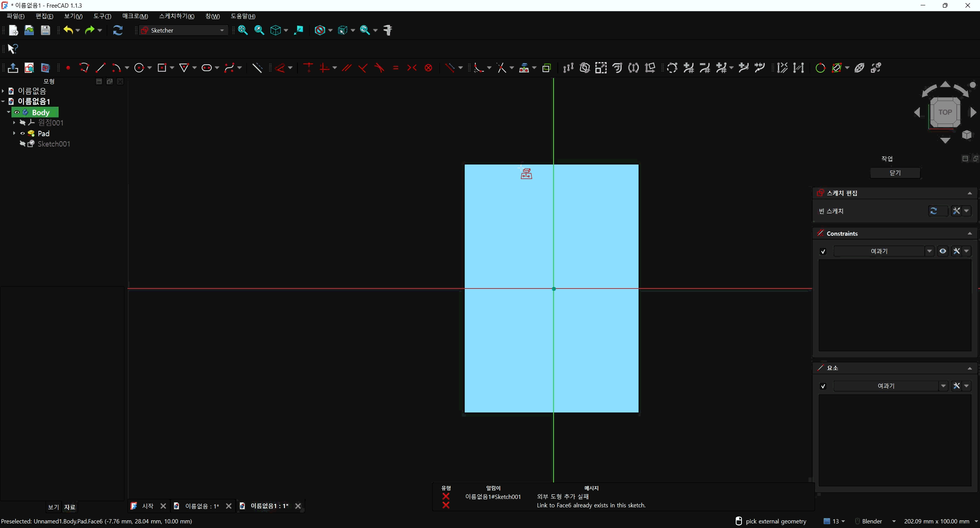Toggle visibility of listed constraints eye
The height and width of the screenshot is (528, 980).
(x=943, y=251)
